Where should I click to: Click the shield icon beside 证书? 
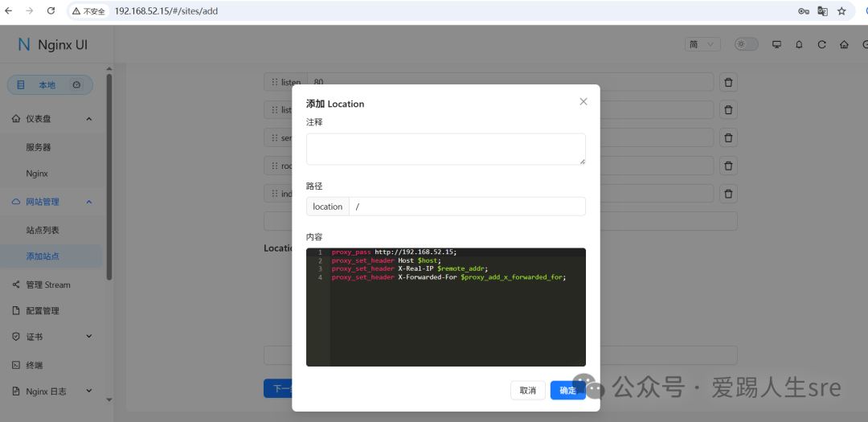click(x=15, y=337)
